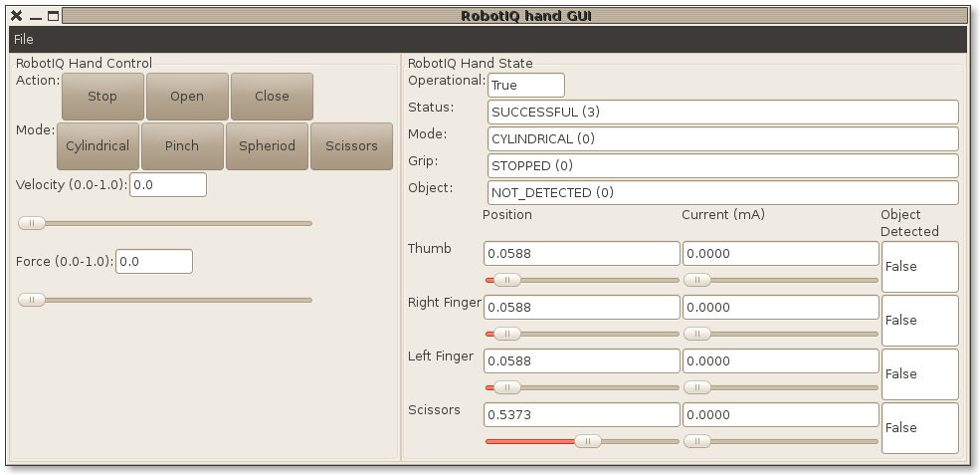Click the Left Finger current value field
The width and height of the screenshot is (980, 475).
[781, 361]
